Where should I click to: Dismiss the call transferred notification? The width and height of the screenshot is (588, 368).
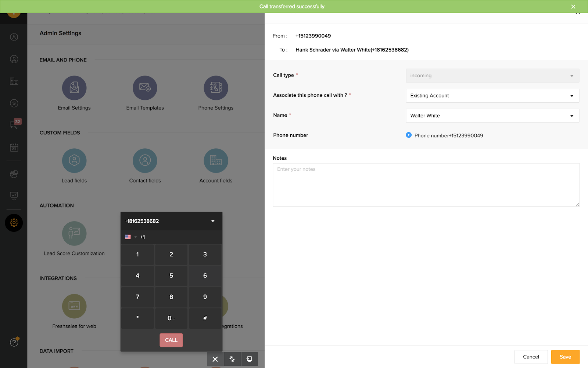[x=573, y=7]
